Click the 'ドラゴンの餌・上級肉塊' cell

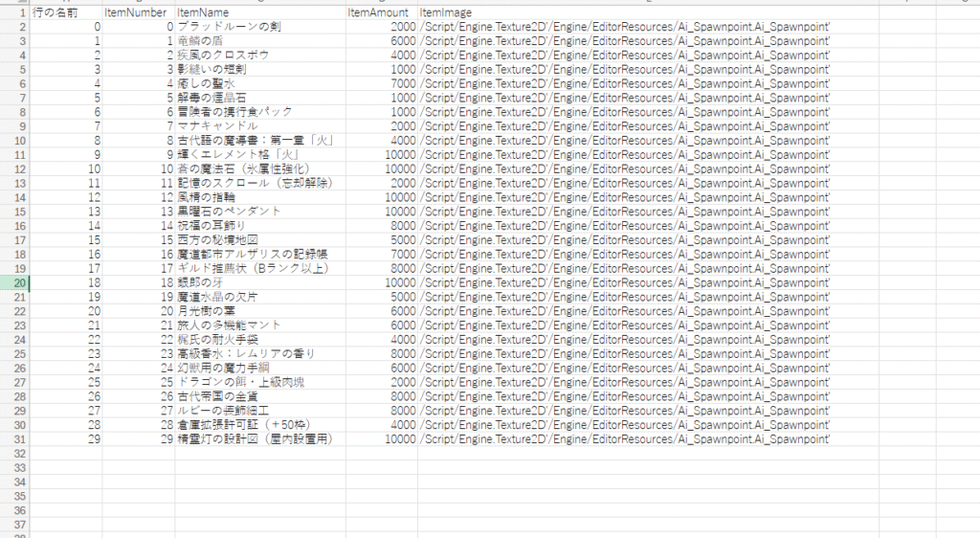(x=260, y=382)
